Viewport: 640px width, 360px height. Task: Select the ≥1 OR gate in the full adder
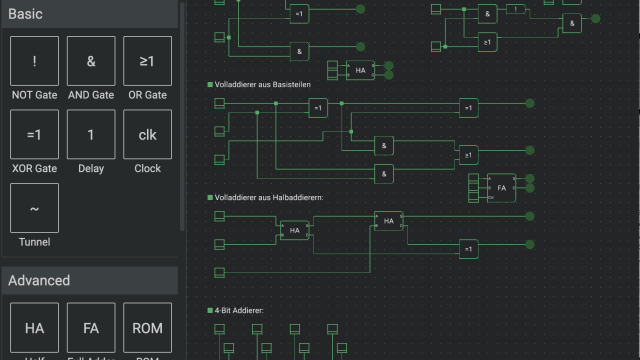pyautogui.click(x=468, y=155)
